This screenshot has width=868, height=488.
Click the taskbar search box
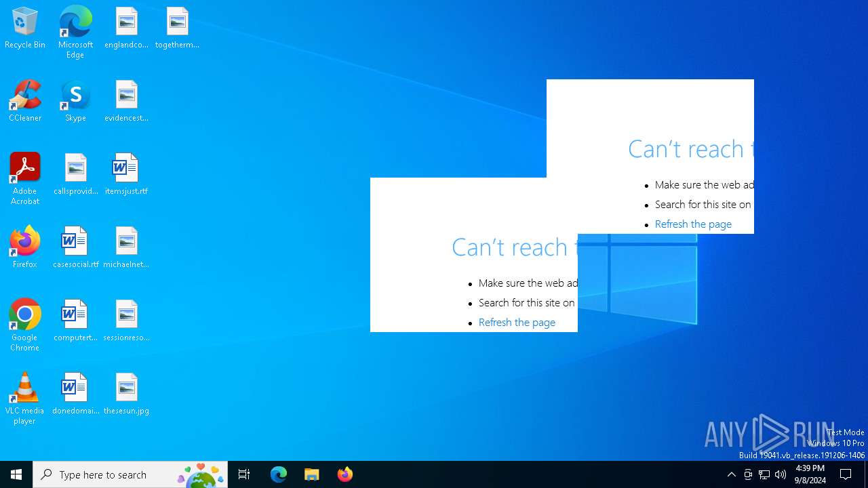[x=130, y=474]
